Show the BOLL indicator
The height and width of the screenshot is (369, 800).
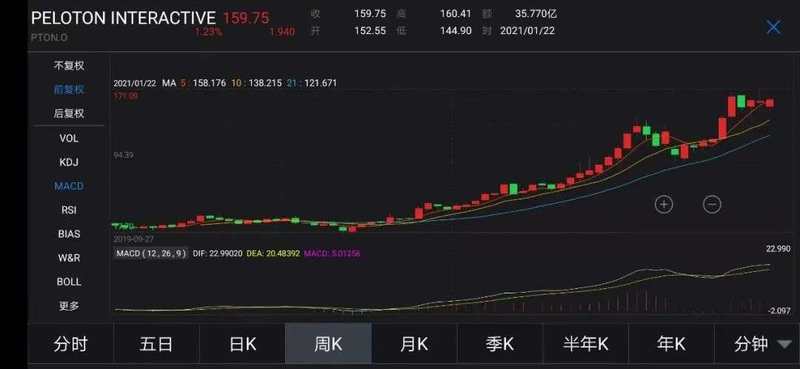pyautogui.click(x=69, y=281)
